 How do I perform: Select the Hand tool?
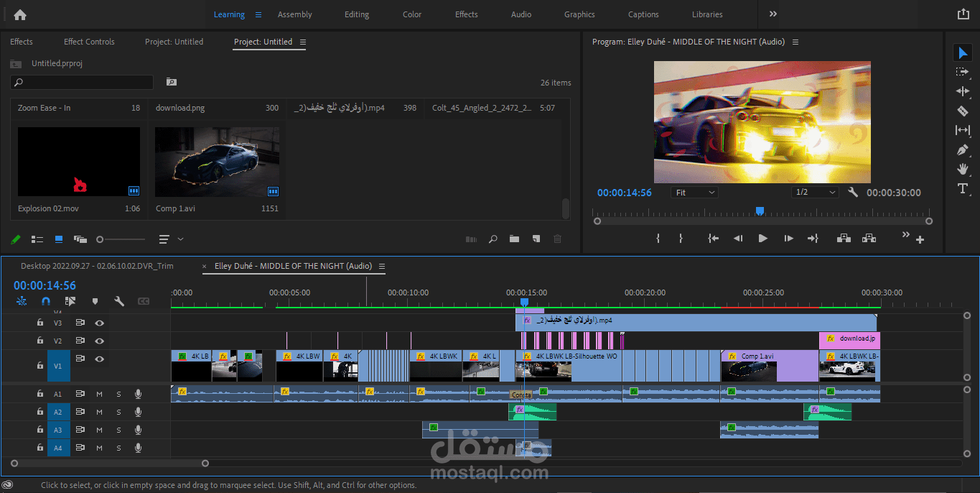pos(963,169)
